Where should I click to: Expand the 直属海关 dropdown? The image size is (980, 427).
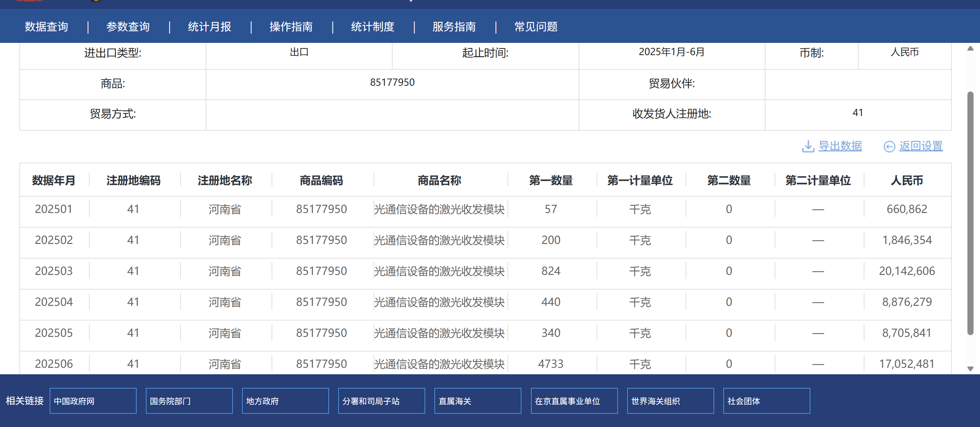click(478, 401)
